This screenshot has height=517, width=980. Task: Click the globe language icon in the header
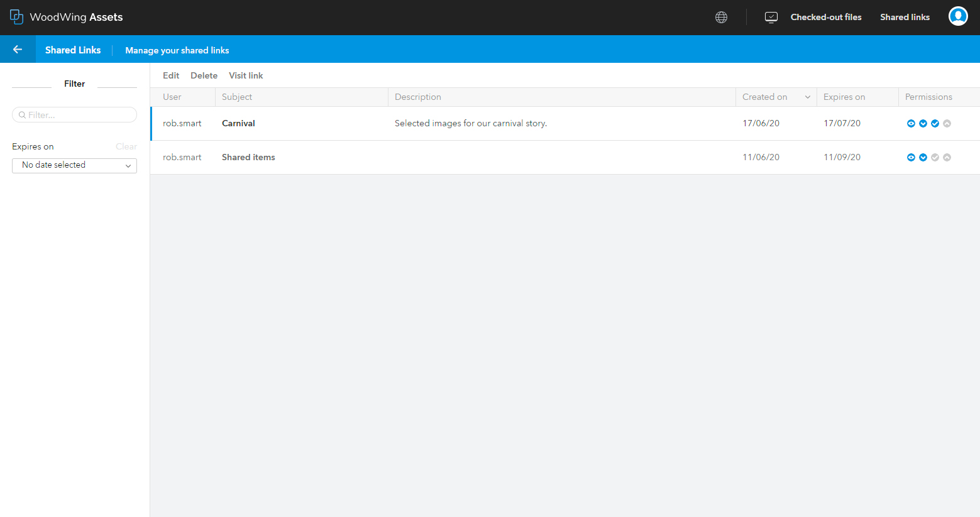pyautogui.click(x=721, y=17)
